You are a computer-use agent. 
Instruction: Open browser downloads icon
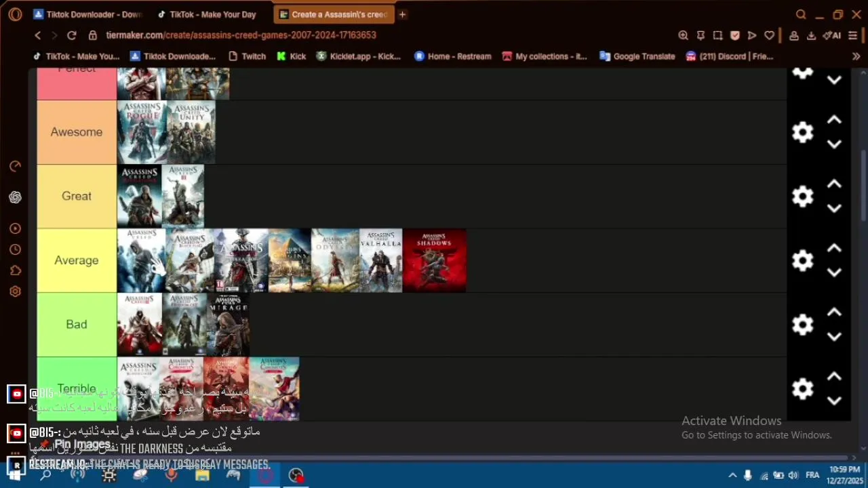coord(811,35)
